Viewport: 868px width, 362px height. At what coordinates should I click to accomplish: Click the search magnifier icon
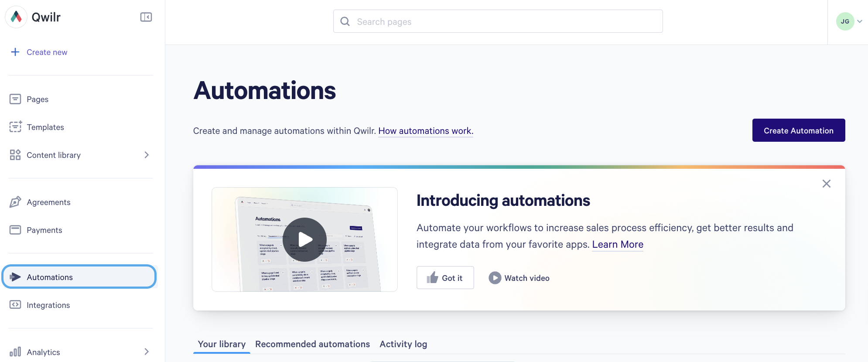coord(345,21)
